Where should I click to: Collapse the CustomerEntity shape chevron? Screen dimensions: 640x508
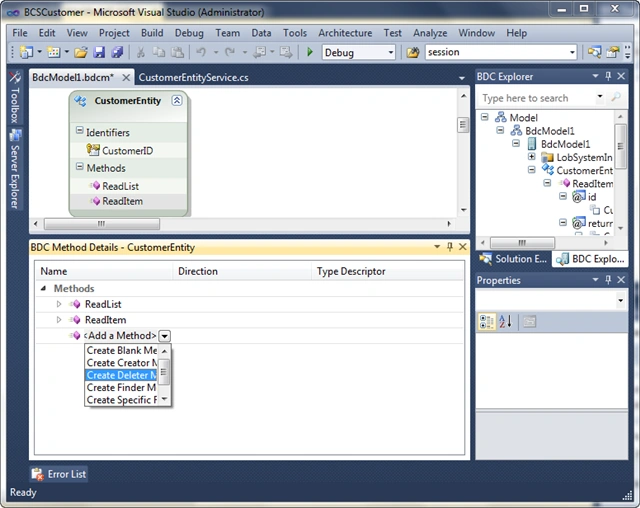(177, 100)
